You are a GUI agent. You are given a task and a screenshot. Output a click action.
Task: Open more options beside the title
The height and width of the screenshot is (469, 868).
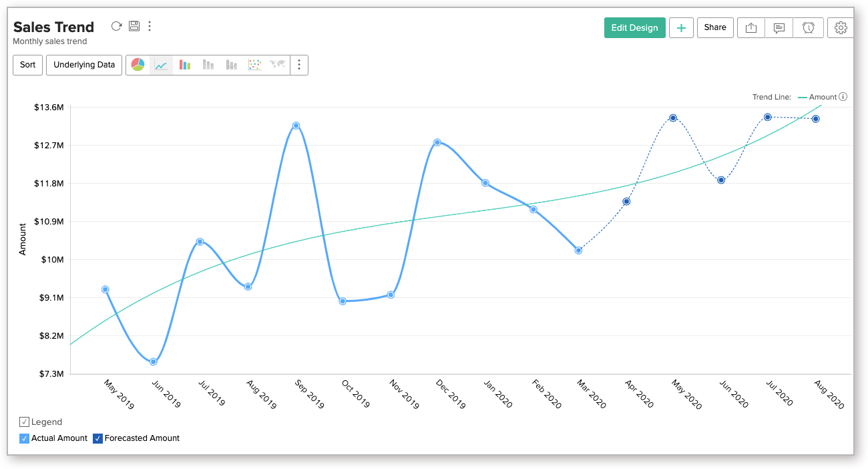click(x=150, y=26)
